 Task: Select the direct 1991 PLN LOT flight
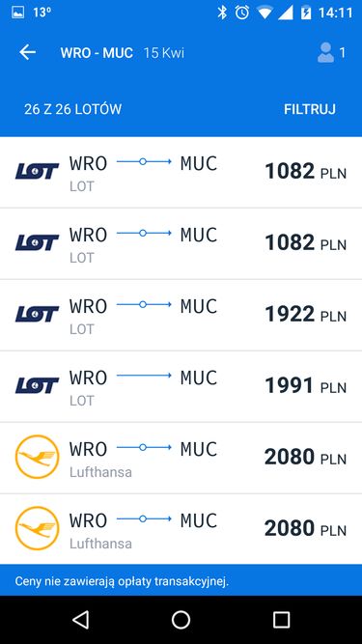coord(181,387)
